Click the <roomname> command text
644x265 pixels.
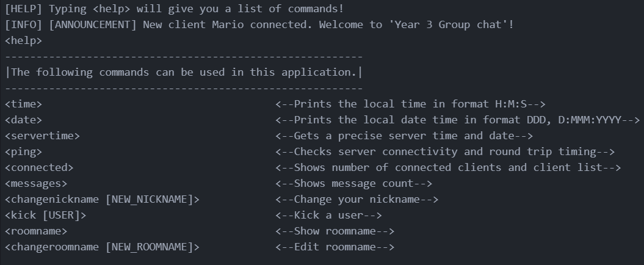(36, 231)
